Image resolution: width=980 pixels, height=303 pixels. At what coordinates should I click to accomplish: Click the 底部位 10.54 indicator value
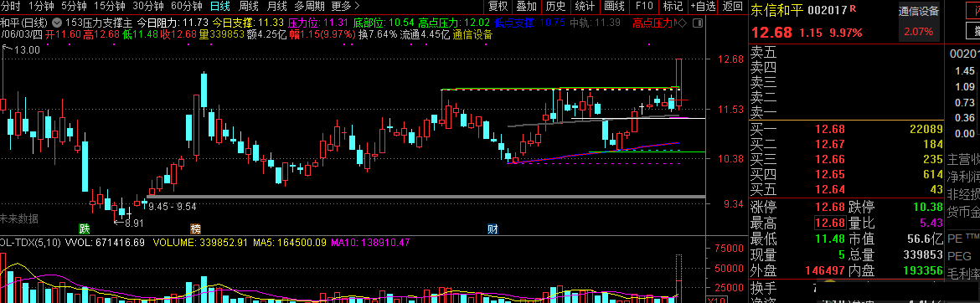[x=384, y=23]
